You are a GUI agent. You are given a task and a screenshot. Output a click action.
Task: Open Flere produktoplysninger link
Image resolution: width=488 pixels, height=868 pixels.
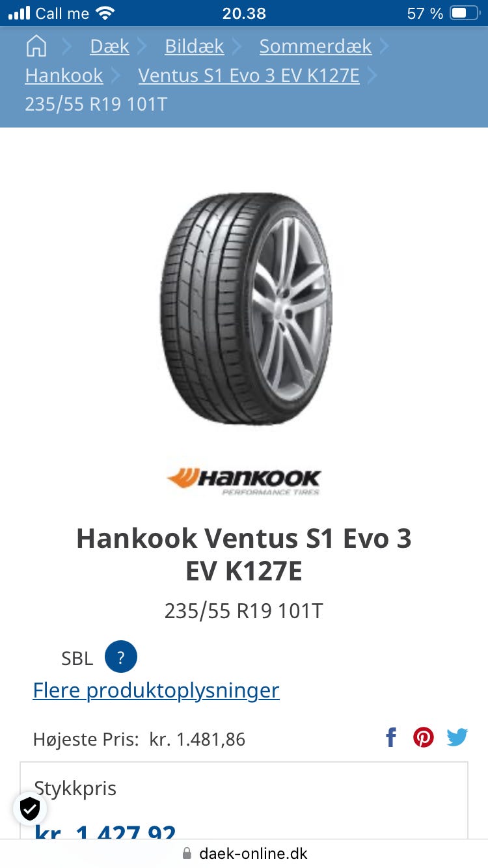click(156, 690)
